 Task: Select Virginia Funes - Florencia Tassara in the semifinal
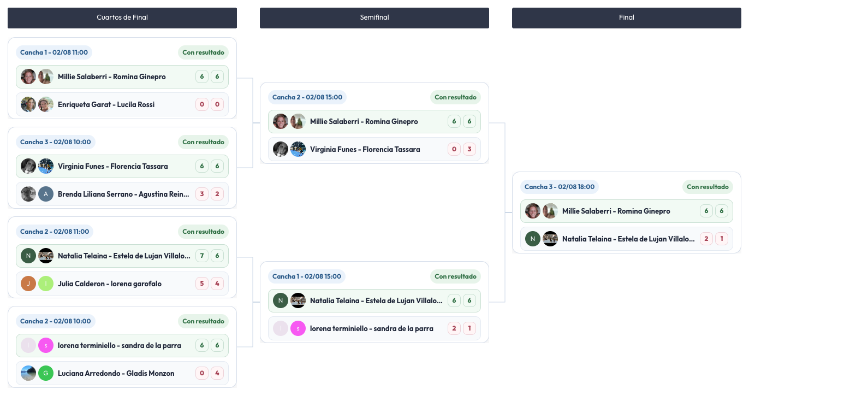click(x=374, y=149)
